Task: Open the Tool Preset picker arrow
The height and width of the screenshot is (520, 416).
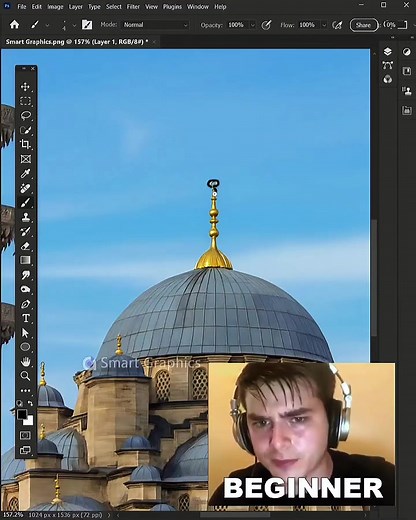Action: pyautogui.click(x=47, y=25)
